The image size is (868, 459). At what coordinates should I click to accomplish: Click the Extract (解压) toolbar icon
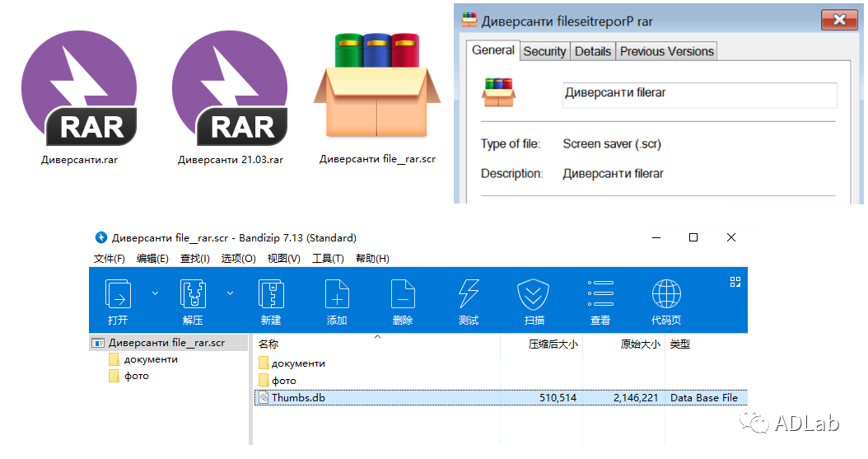(x=193, y=294)
